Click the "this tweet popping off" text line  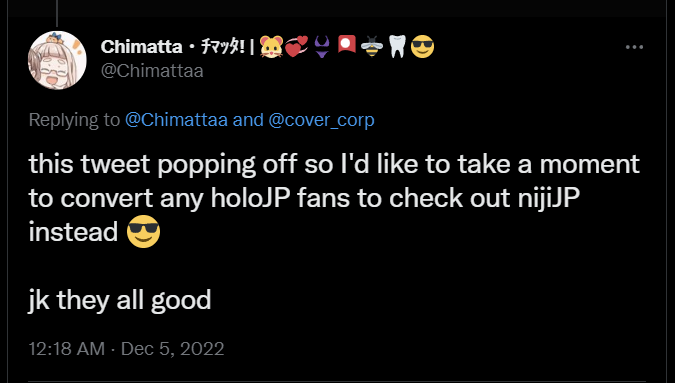[x=334, y=164]
